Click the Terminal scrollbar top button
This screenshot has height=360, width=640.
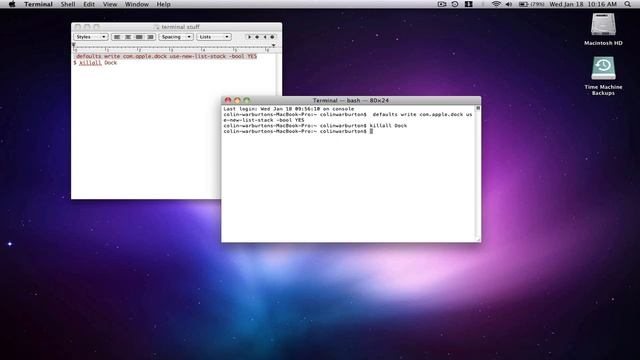coord(478,108)
